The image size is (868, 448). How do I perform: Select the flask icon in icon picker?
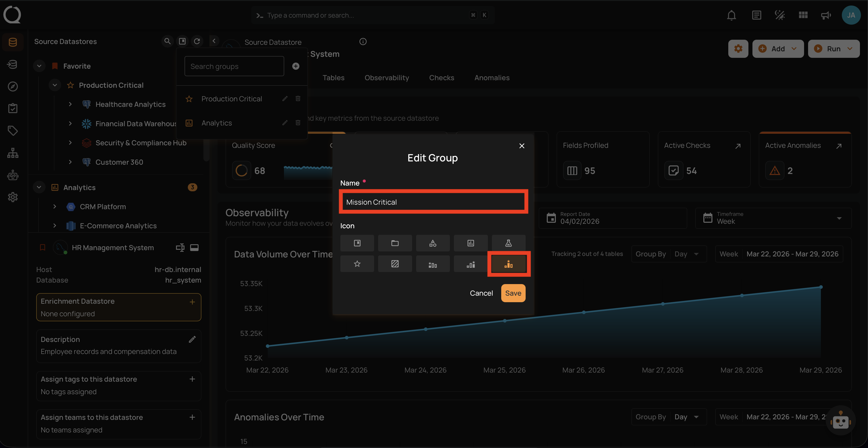tap(508, 243)
